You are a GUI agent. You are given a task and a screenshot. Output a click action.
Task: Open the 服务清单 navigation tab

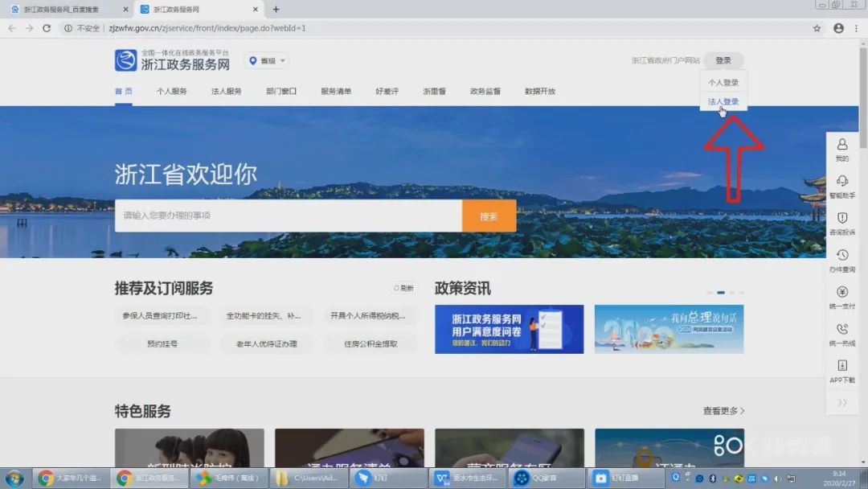click(336, 92)
